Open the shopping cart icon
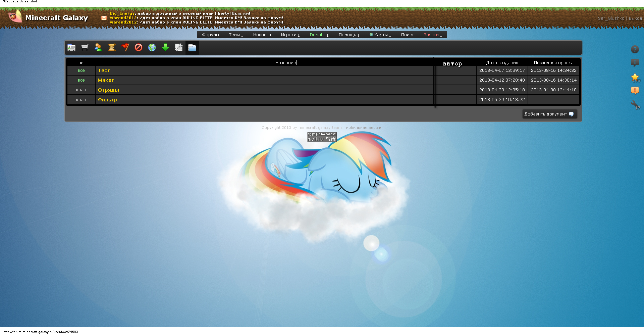 coord(85,48)
